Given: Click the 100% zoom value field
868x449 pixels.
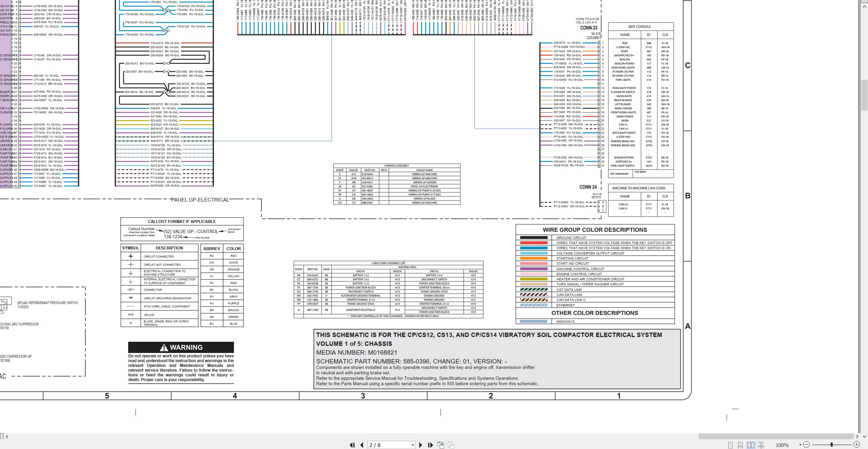Looking at the screenshot, I should pos(783,445).
